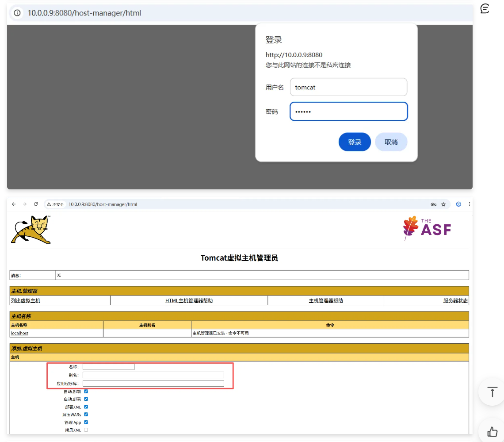The image size is (504, 442).
Task: Click the 登录 button in login dialog
Action: coord(355,142)
